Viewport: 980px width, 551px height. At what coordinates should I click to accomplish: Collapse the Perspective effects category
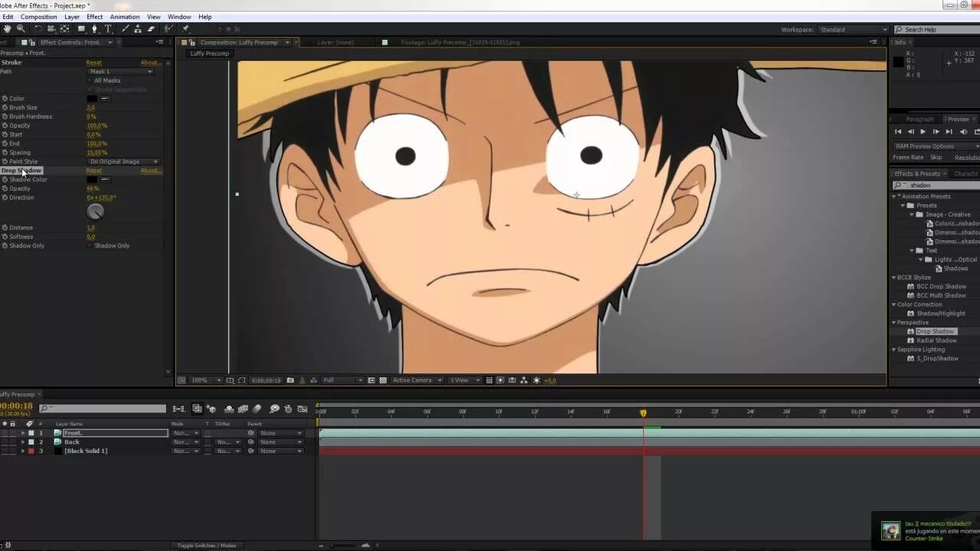pyautogui.click(x=893, y=322)
